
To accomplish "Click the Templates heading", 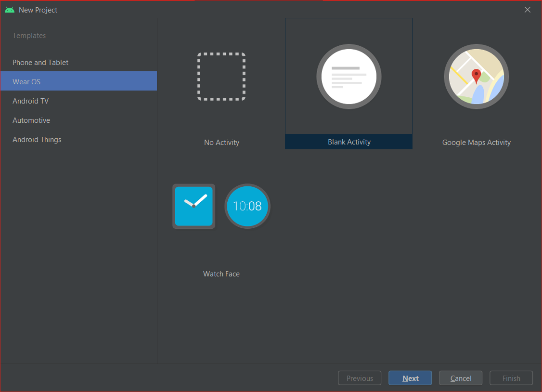I will pos(29,36).
